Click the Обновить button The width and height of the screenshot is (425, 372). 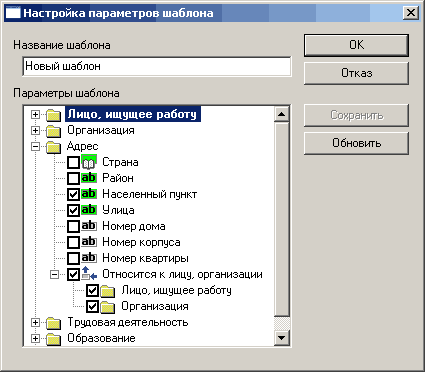coord(356,143)
